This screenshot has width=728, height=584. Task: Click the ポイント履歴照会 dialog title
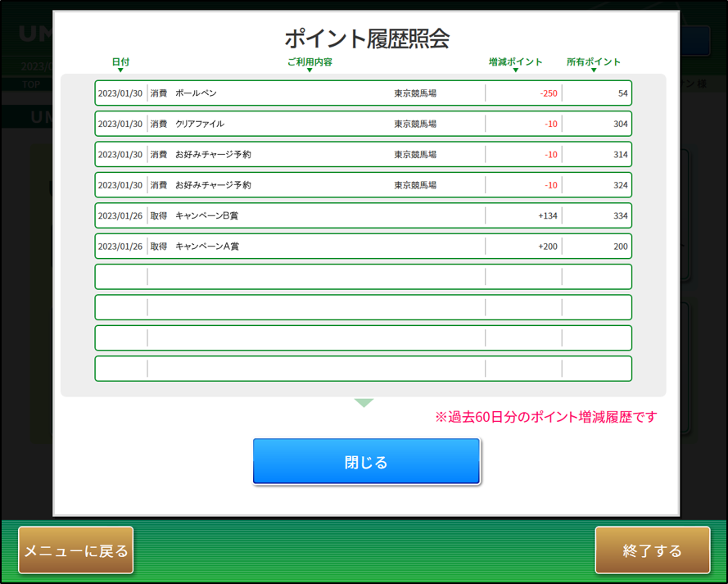366,38
